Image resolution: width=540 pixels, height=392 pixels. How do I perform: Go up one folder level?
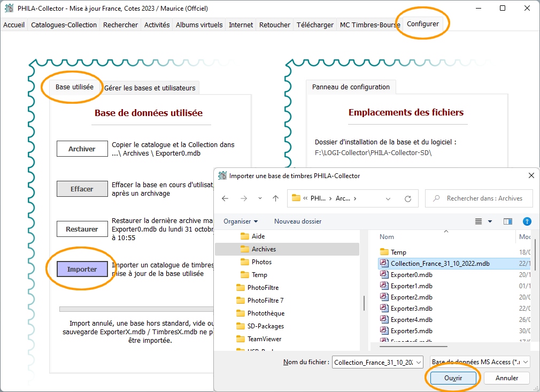(275, 198)
